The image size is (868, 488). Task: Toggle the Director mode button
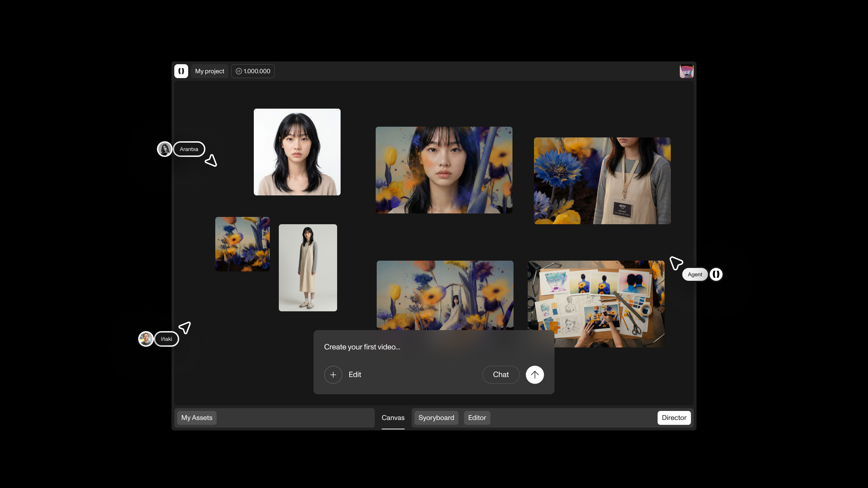point(674,418)
